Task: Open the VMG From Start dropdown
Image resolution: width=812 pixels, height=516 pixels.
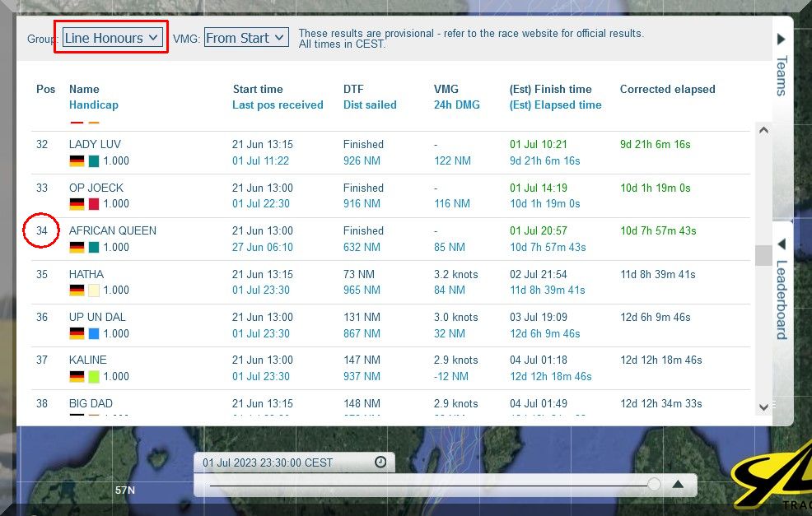Action: point(246,38)
